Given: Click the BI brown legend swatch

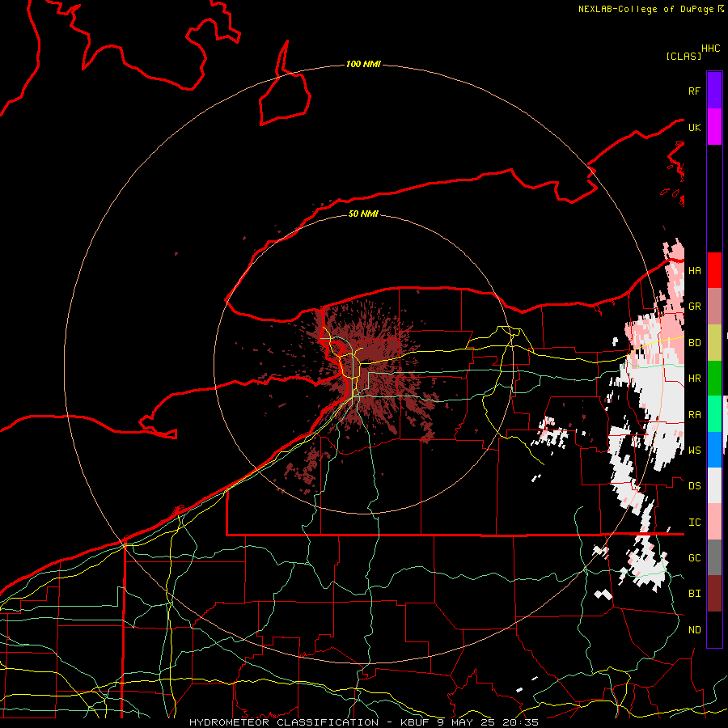Looking at the screenshot, I should coord(714,594).
